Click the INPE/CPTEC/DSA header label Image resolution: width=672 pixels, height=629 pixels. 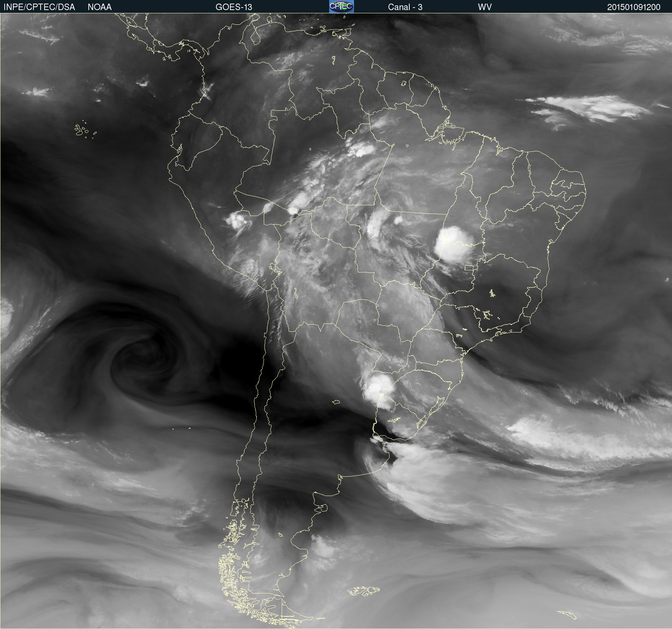tap(39, 7)
